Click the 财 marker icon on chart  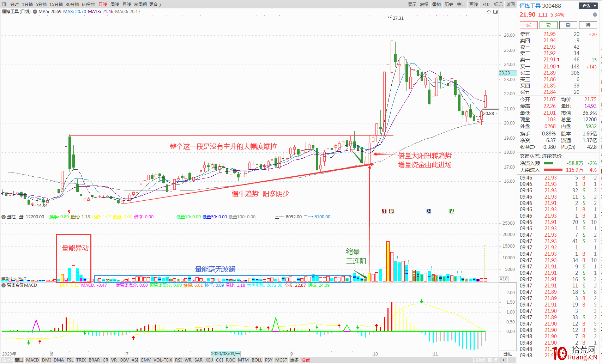coord(429,211)
